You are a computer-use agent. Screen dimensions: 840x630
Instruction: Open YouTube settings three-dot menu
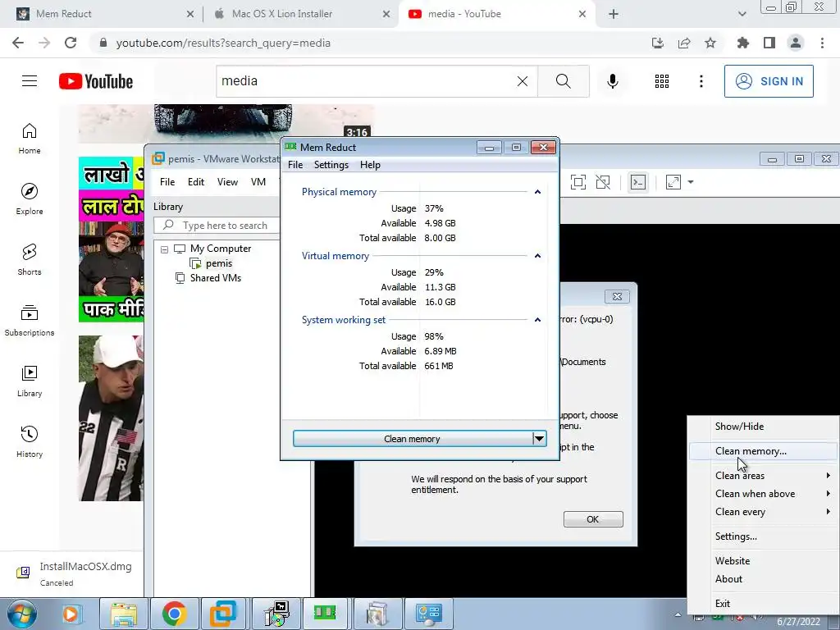pyautogui.click(x=701, y=81)
